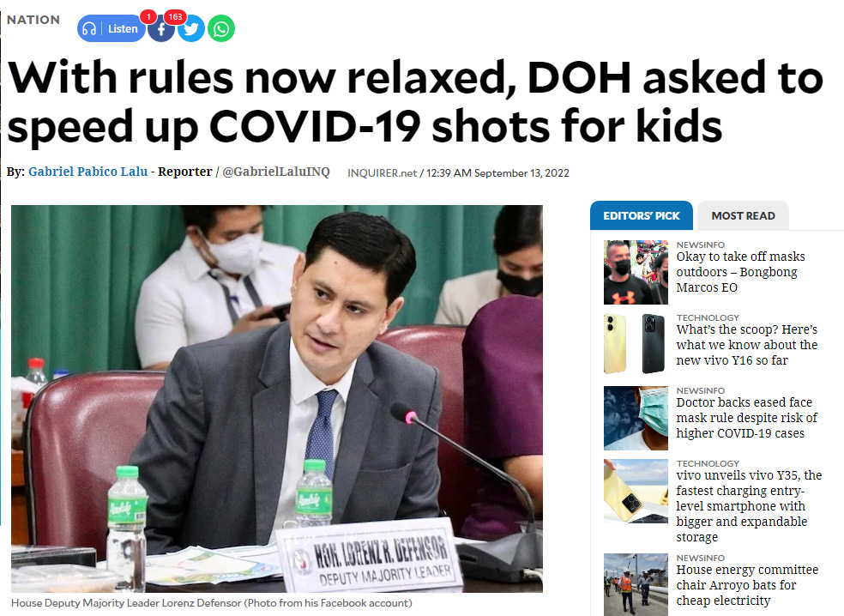
Task: Read Doctor backs eased face mask rule story
Action: 746,418
